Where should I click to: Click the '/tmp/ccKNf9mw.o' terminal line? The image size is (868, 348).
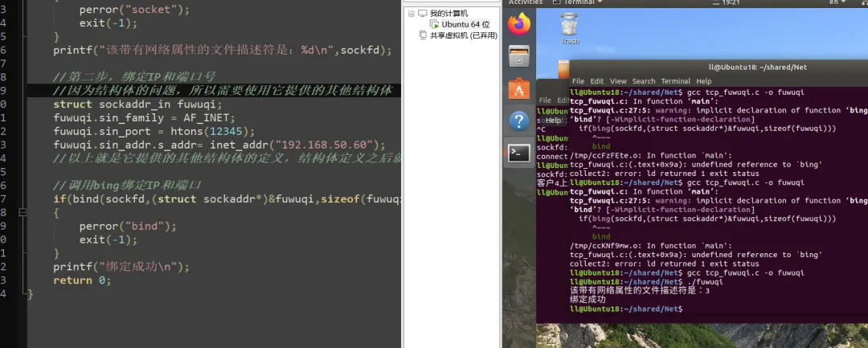650,246
